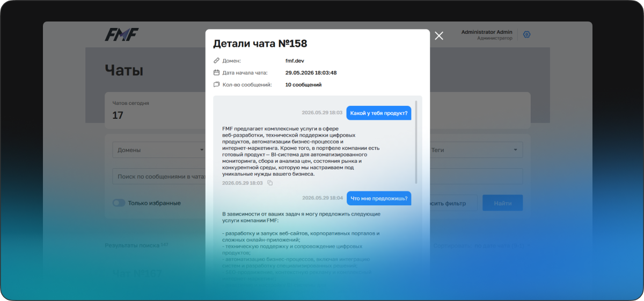
Task: Click the 10 сообщений value
Action: pyautogui.click(x=303, y=84)
